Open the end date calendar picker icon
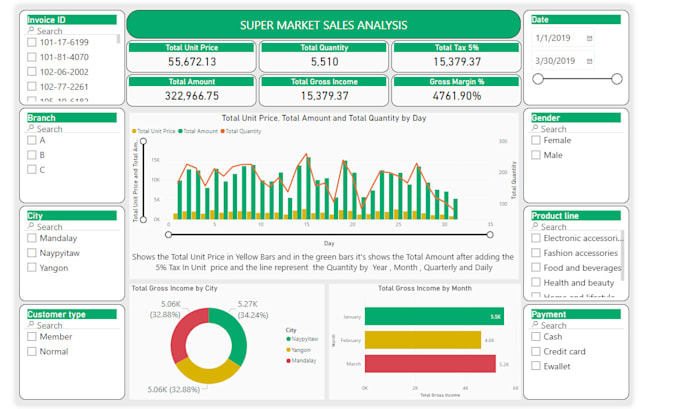Screen dimensions: 680x409 [x=589, y=61]
